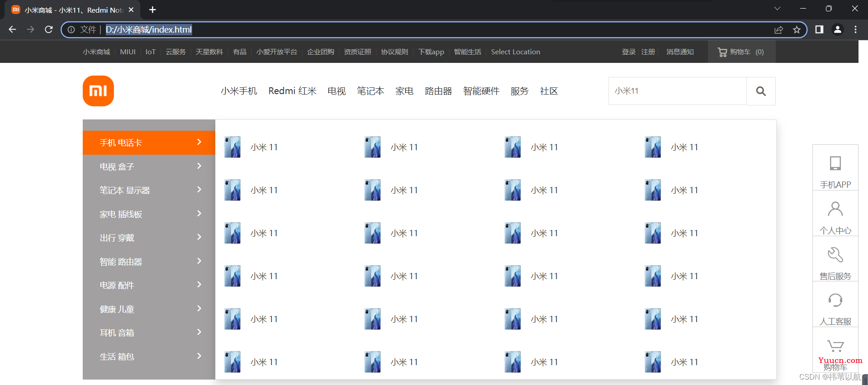Click the Select Location link

(516, 52)
